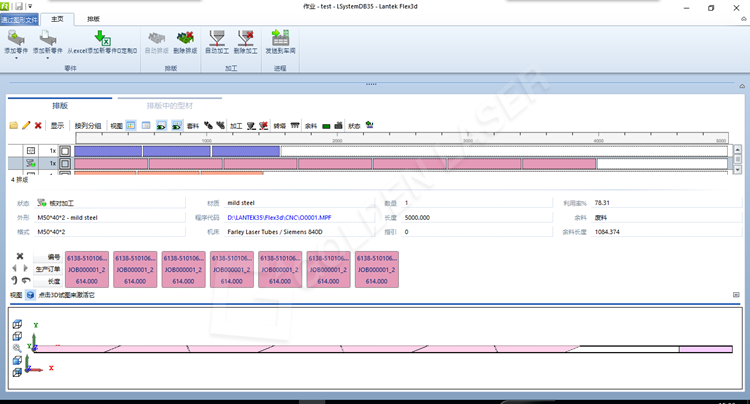Viewport: 750px width, 404px height.
Task: Open dropdown arrow under 添加零件
Action: point(17,58)
